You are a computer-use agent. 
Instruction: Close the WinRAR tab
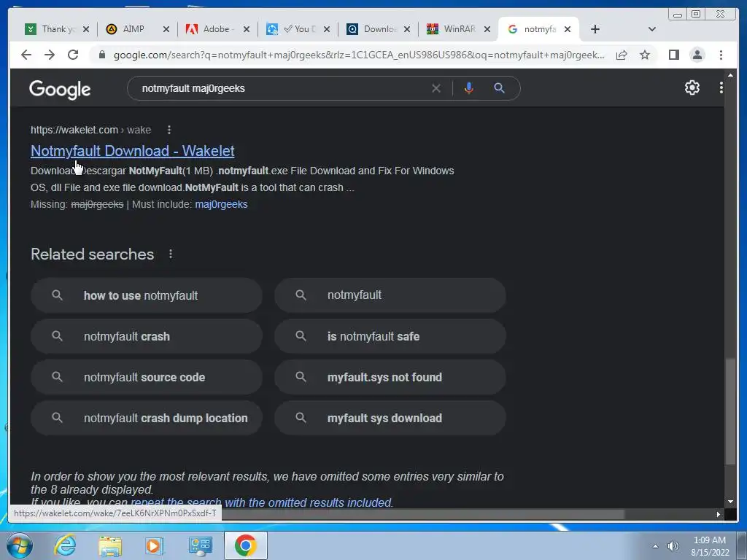click(487, 29)
